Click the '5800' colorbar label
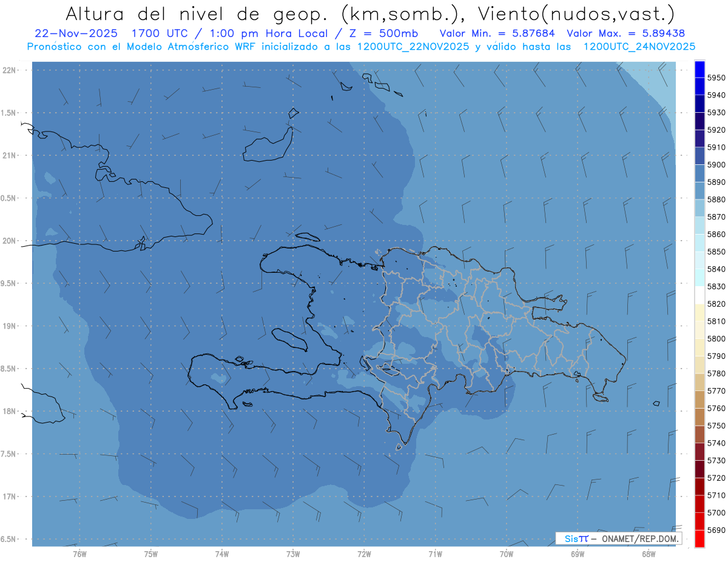The image size is (728, 562). tap(716, 338)
